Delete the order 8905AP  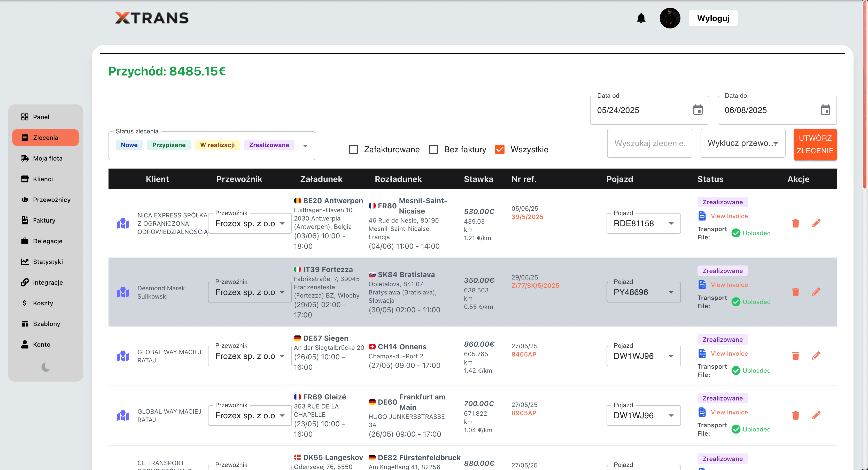pyautogui.click(x=795, y=415)
